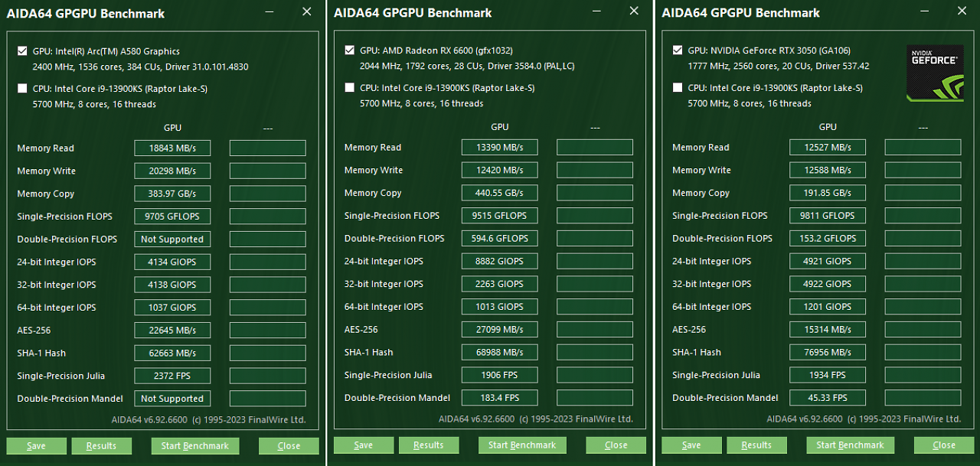Click the 9705 GFLOPS single-precision value

pos(172,217)
